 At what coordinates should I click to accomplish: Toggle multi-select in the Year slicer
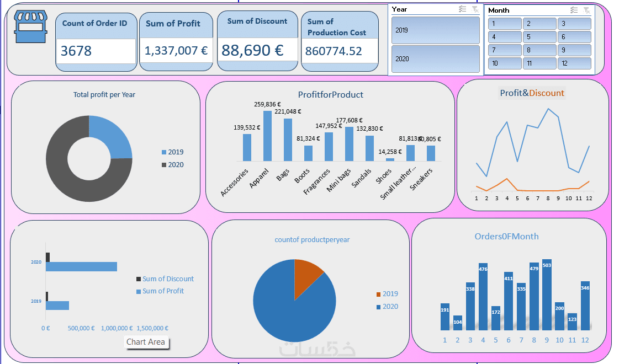click(463, 9)
